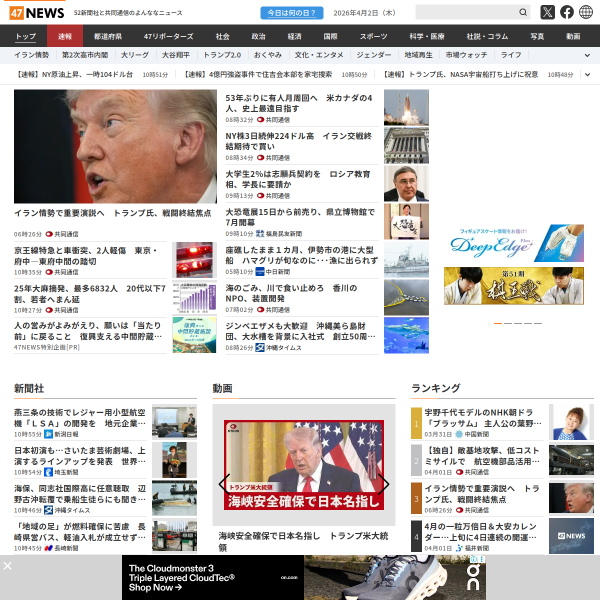Viewport: 600px width, 600px height.
Task: Open the 経済 menu item
Action: pos(294,36)
